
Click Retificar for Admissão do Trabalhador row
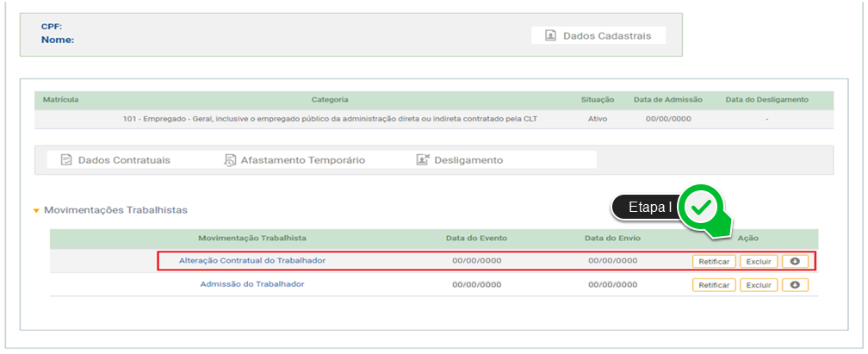[714, 285]
